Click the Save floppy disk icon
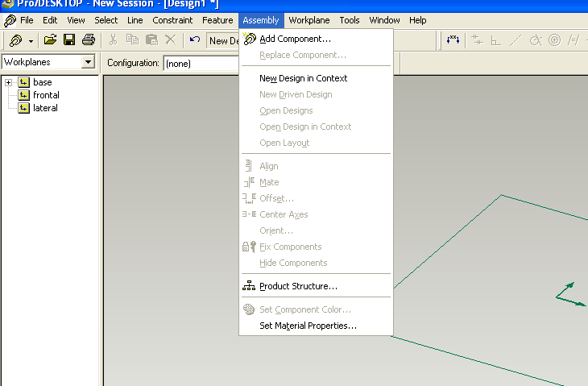The image size is (588, 386). [x=69, y=39]
